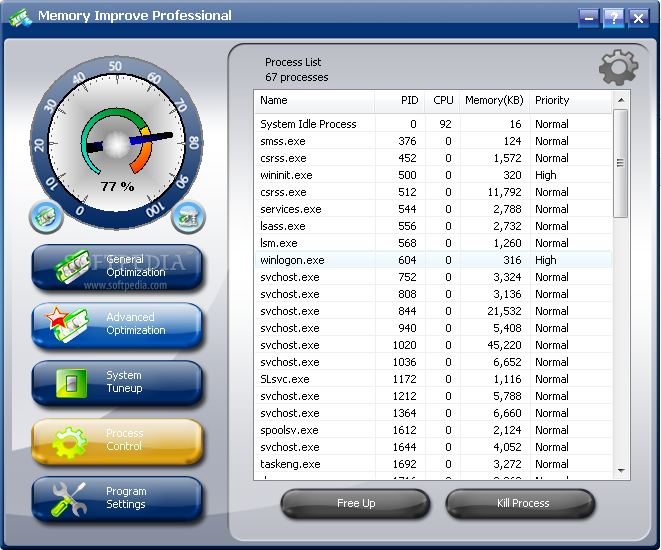Viewport: 661px width, 550px height.
Task: Sort process list by CPU column
Action: coord(442,101)
